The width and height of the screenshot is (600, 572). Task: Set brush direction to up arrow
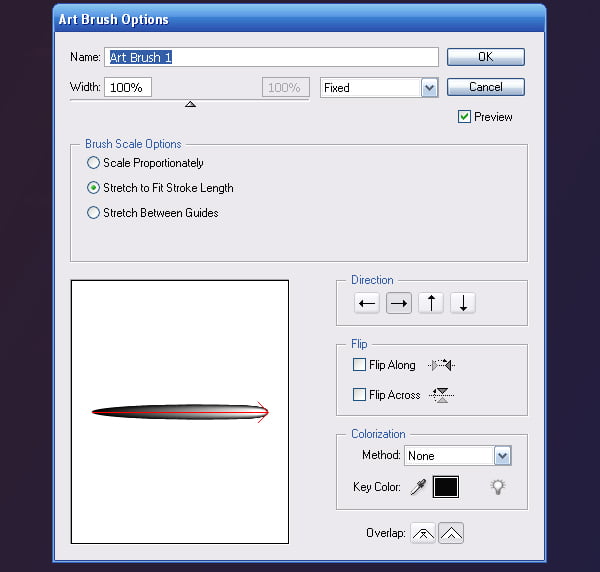click(431, 303)
